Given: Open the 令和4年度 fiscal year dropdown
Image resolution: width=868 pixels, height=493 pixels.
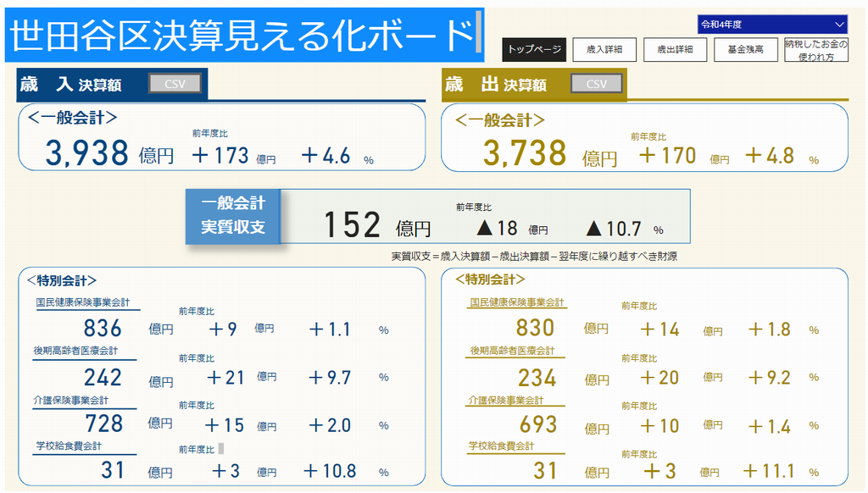Looking at the screenshot, I should (772, 25).
